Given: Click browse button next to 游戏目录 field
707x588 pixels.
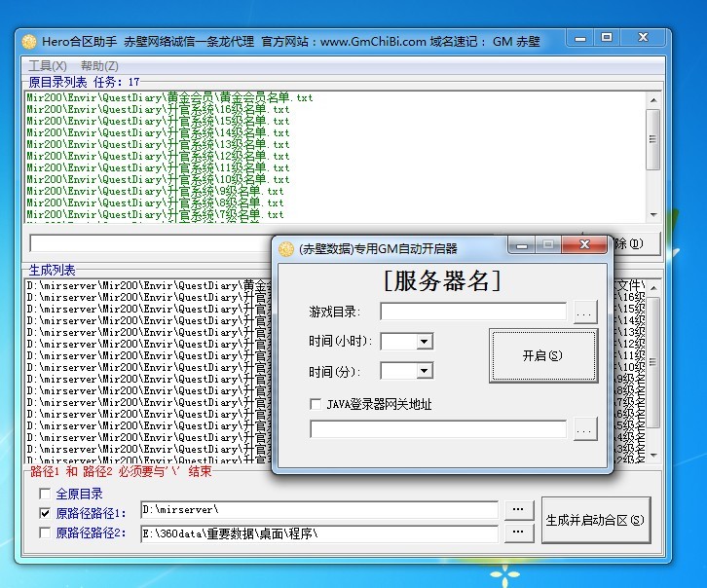Looking at the screenshot, I should click(584, 312).
